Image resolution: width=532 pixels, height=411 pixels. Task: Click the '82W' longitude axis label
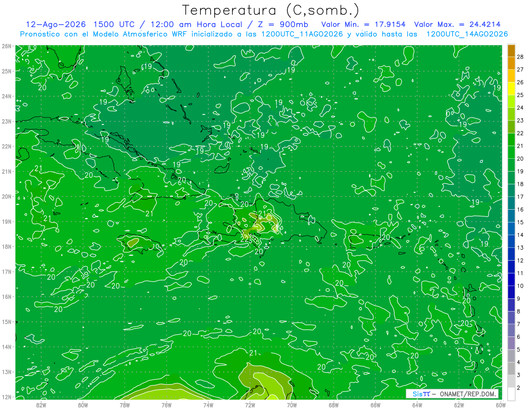[x=41, y=404]
